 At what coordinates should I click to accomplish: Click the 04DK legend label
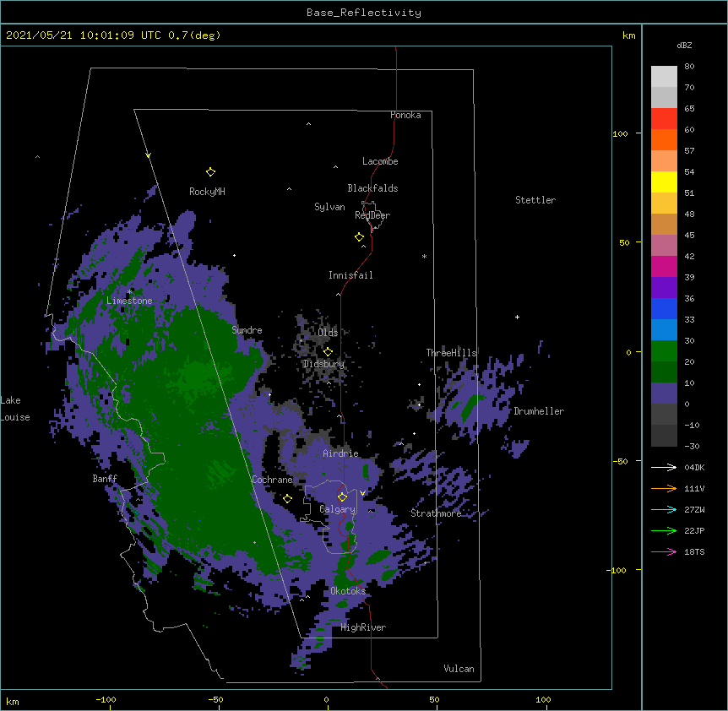tap(694, 467)
